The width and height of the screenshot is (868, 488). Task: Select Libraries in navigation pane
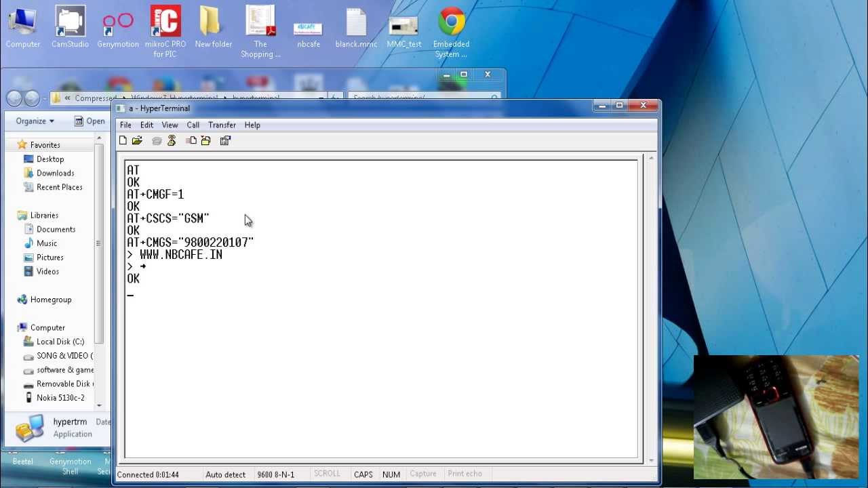pos(37,216)
